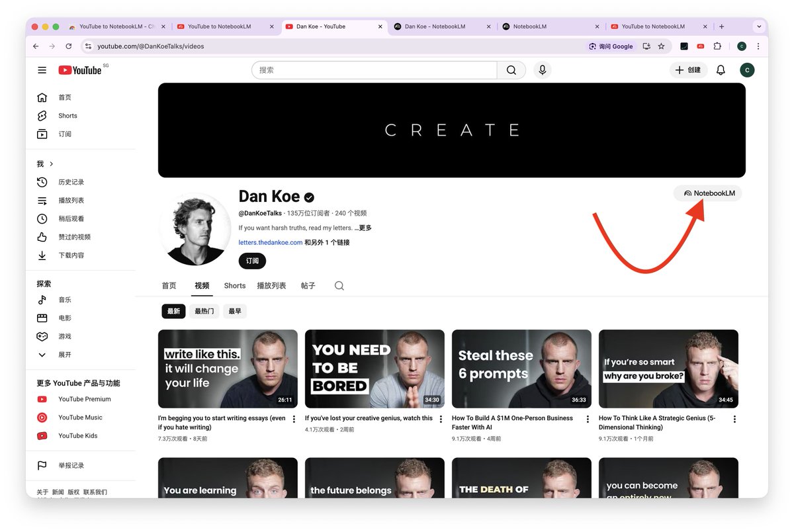Open Shorts in the sidebar
The width and height of the screenshot is (794, 532).
[67, 116]
